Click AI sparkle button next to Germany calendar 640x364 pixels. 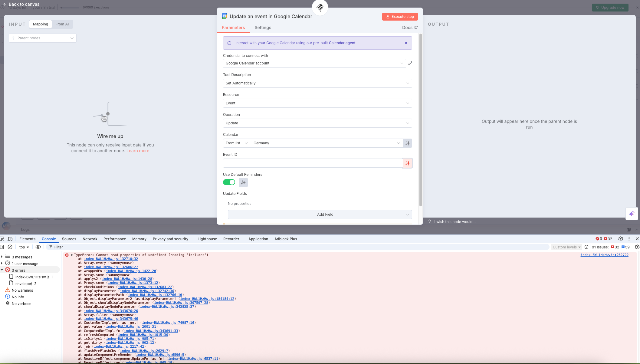point(408,143)
